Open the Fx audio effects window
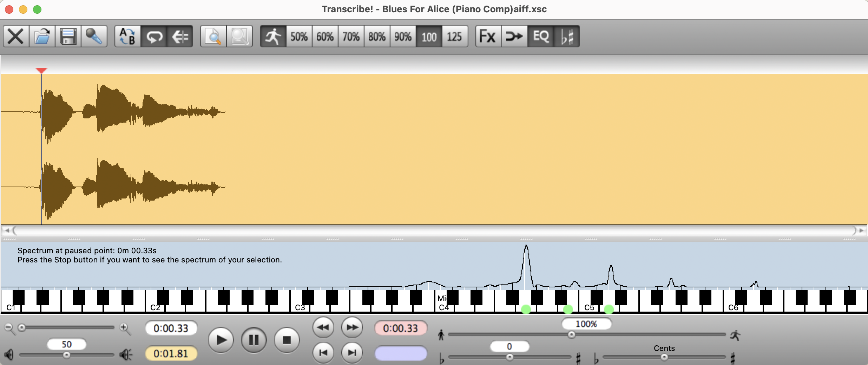 (489, 36)
